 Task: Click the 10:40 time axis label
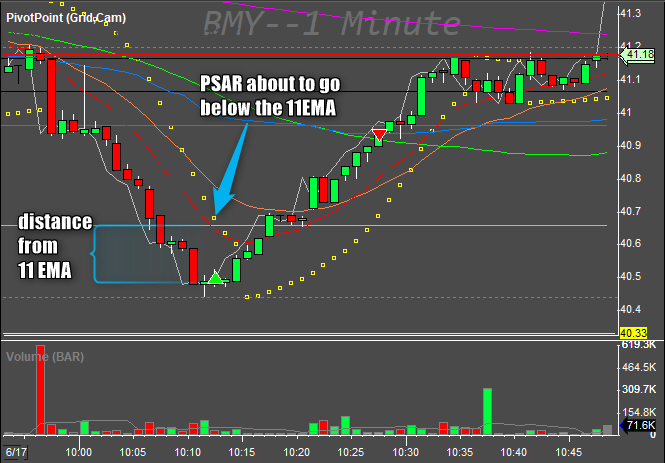point(514,452)
